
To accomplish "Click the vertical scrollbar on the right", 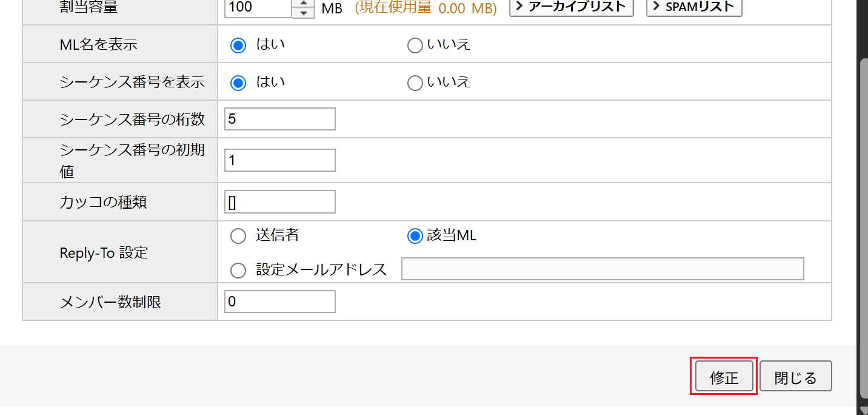I will tap(862, 182).
